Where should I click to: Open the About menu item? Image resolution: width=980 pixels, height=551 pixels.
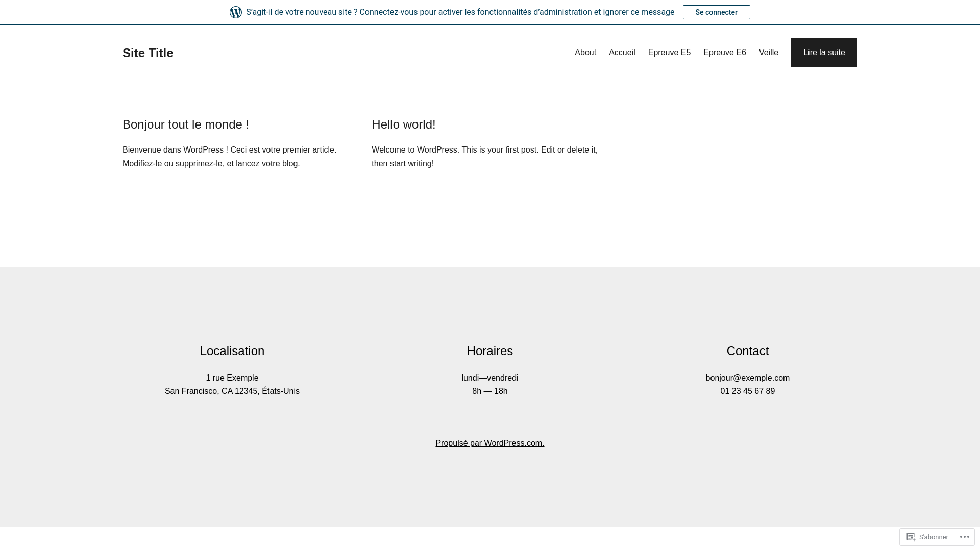[585, 53]
